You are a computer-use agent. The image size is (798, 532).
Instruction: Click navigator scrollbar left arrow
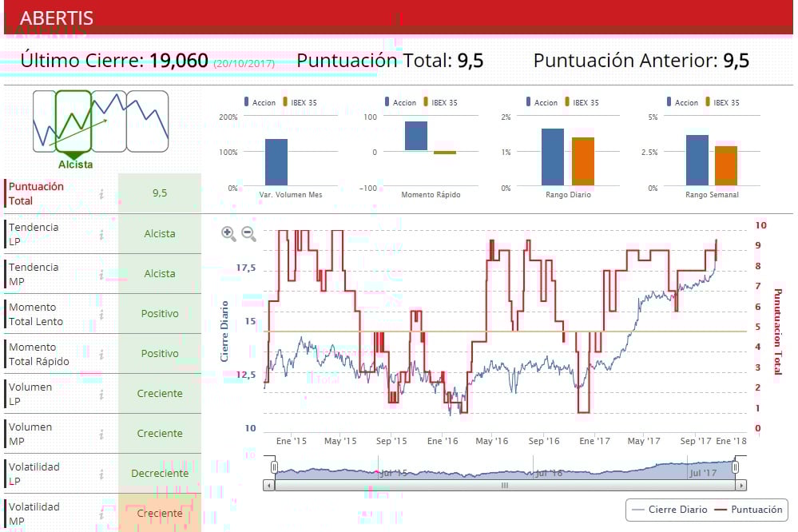coord(268,486)
